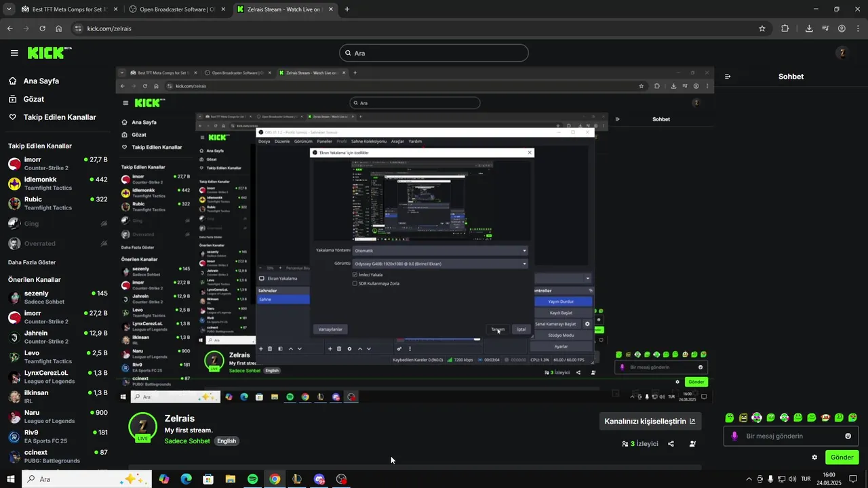Open Jahrein channel

[58, 337]
